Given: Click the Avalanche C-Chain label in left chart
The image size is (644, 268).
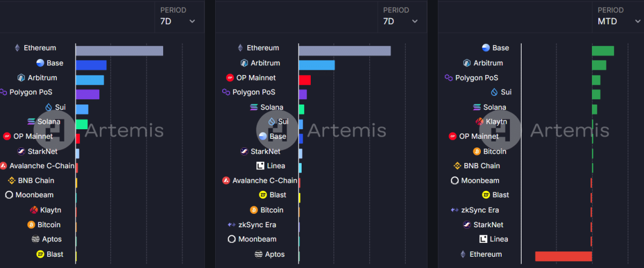Looking at the screenshot, I should [42, 166].
